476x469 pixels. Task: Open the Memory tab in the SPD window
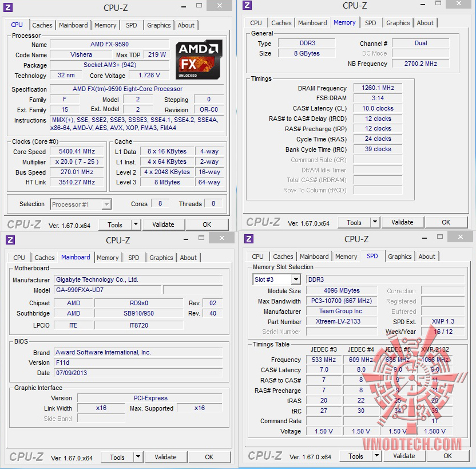346,257
